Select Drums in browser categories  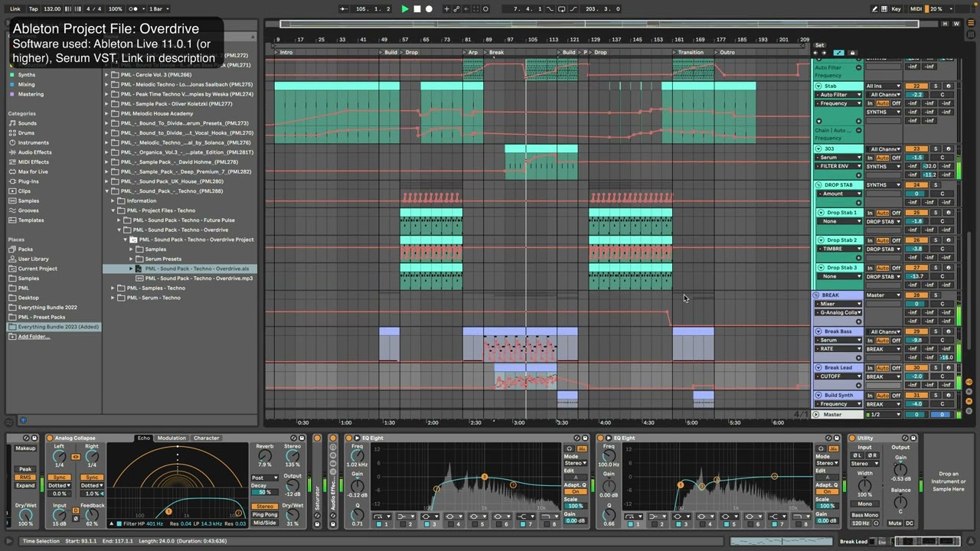(26, 133)
